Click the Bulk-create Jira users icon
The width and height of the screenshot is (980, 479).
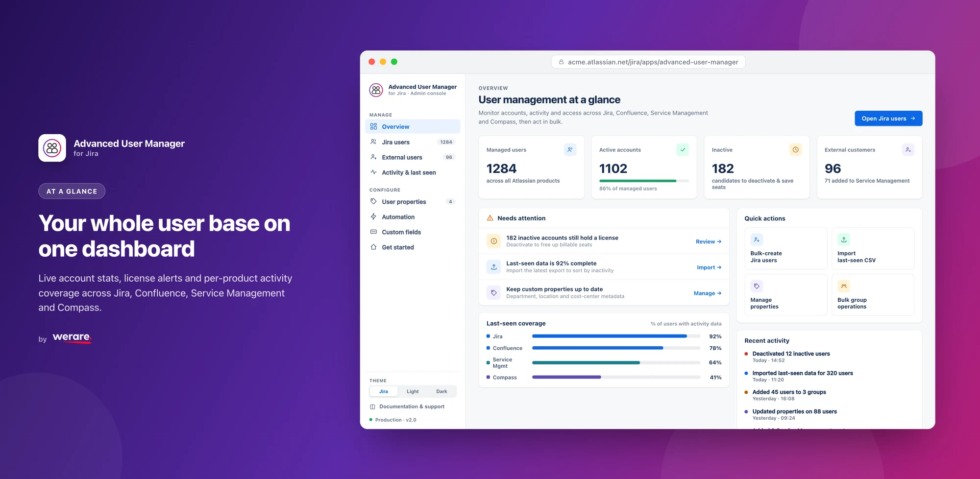tap(757, 239)
